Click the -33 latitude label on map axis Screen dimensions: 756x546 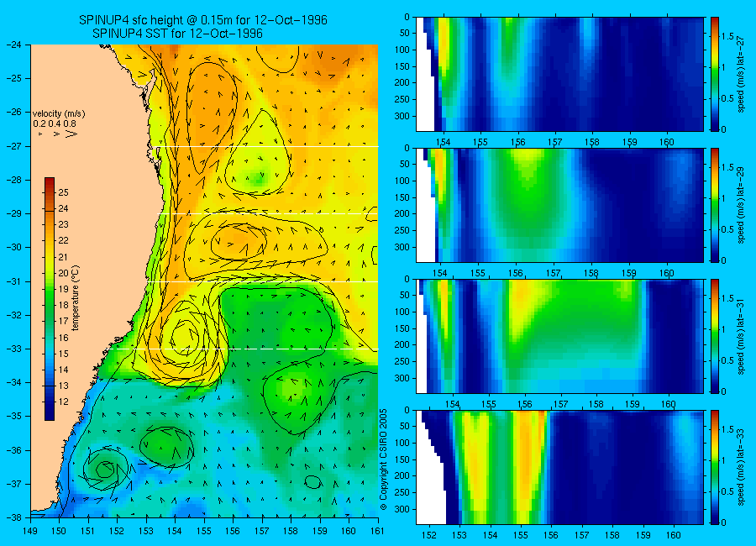point(13,349)
